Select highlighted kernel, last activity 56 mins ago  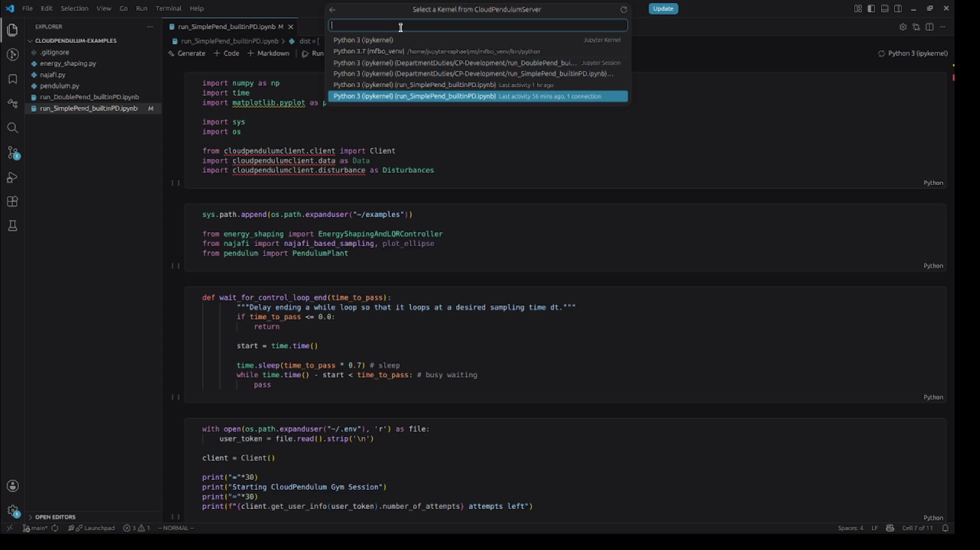[x=477, y=96]
